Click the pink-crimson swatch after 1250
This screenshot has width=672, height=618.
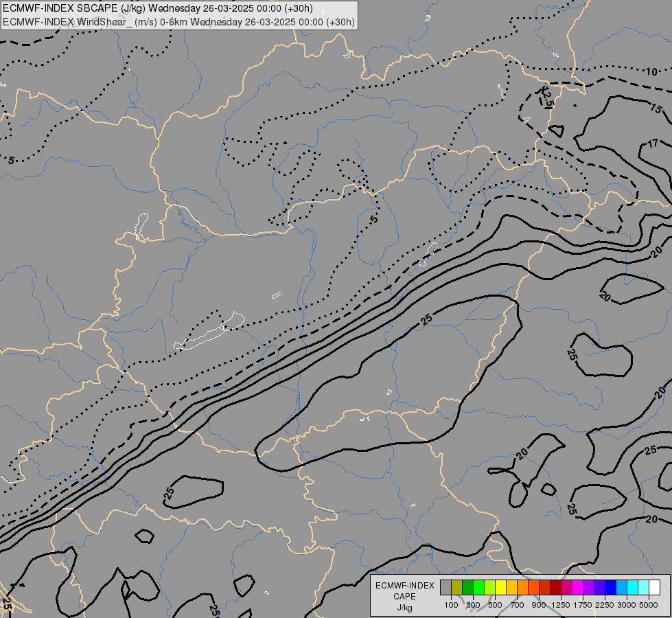point(567,587)
